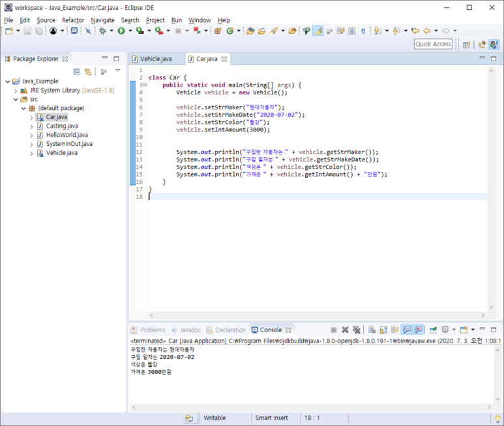Click Skip All Breakpoints icon
The height and width of the screenshot is (426, 504).
pos(88,31)
